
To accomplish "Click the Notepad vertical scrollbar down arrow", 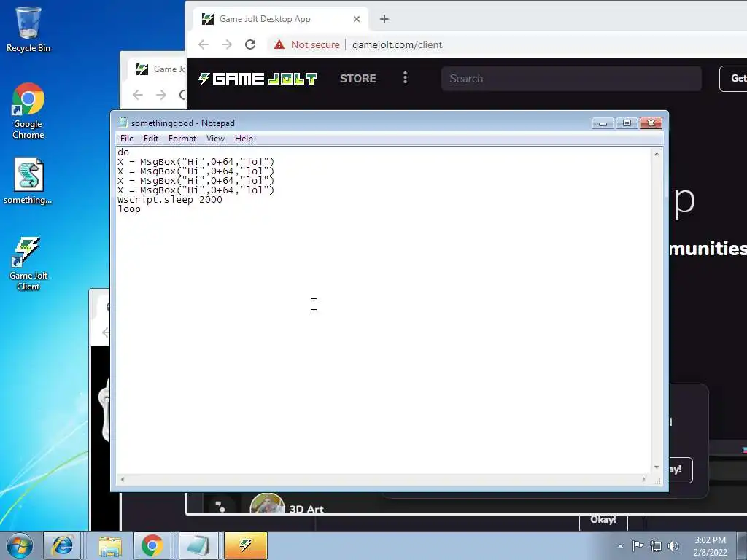I will pos(657,467).
